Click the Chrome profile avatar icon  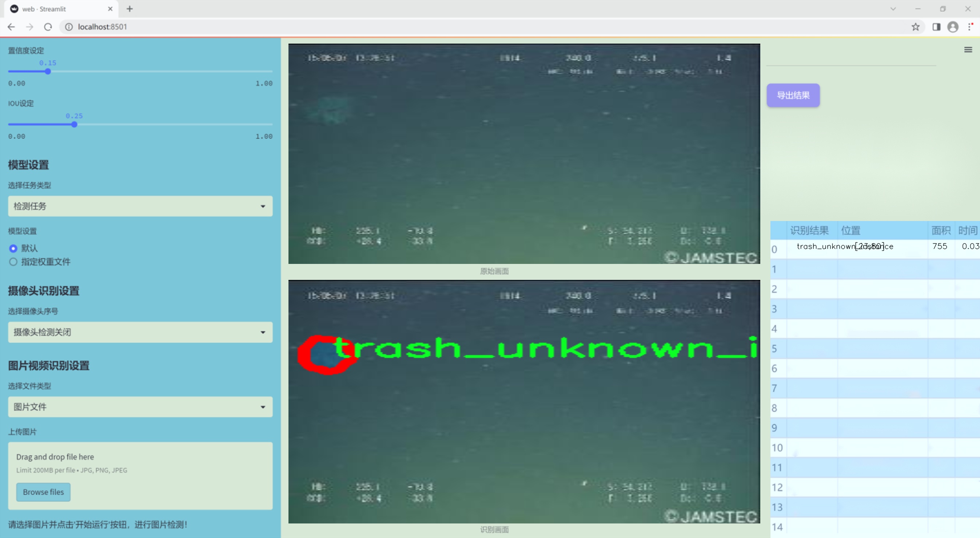[953, 27]
